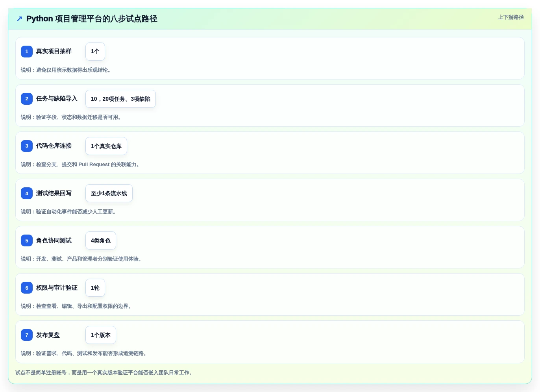Viewport: 540px width, 392px height.
Task: Click step title 任务与缺陷导入
Action: [x=57, y=98]
